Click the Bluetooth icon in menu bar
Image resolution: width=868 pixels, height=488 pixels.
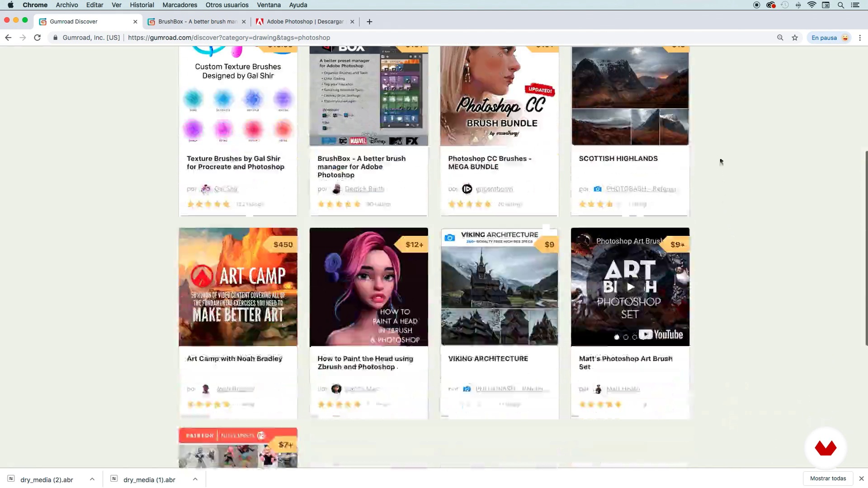798,5
